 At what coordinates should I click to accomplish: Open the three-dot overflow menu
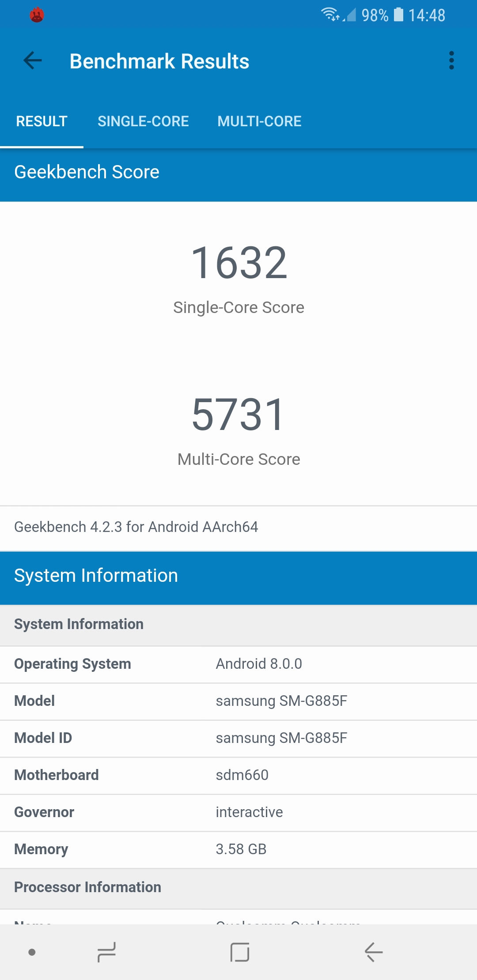pyautogui.click(x=451, y=60)
